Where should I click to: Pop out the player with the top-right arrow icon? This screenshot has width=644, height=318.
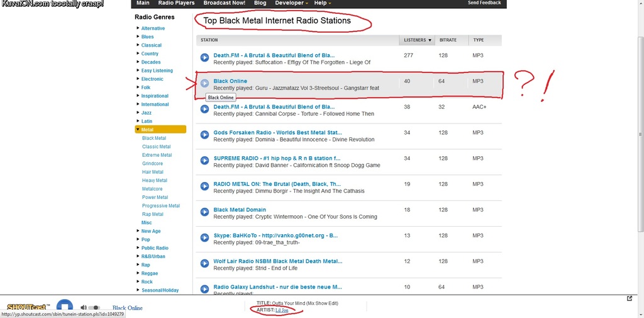click(630, 298)
